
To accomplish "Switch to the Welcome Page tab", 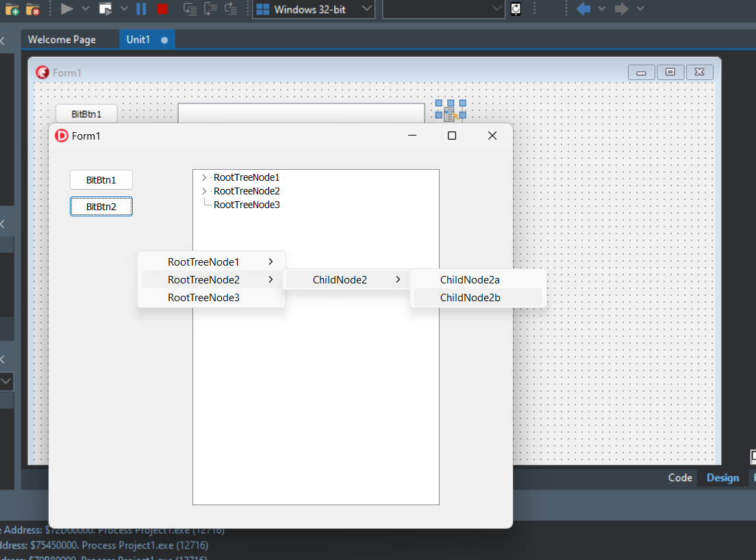I will [x=62, y=40].
